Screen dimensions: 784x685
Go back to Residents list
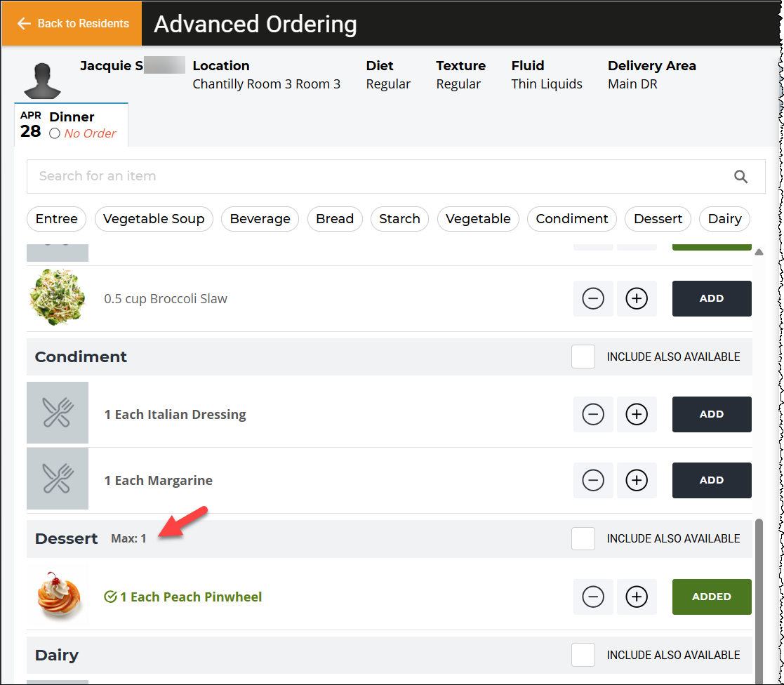(x=72, y=23)
